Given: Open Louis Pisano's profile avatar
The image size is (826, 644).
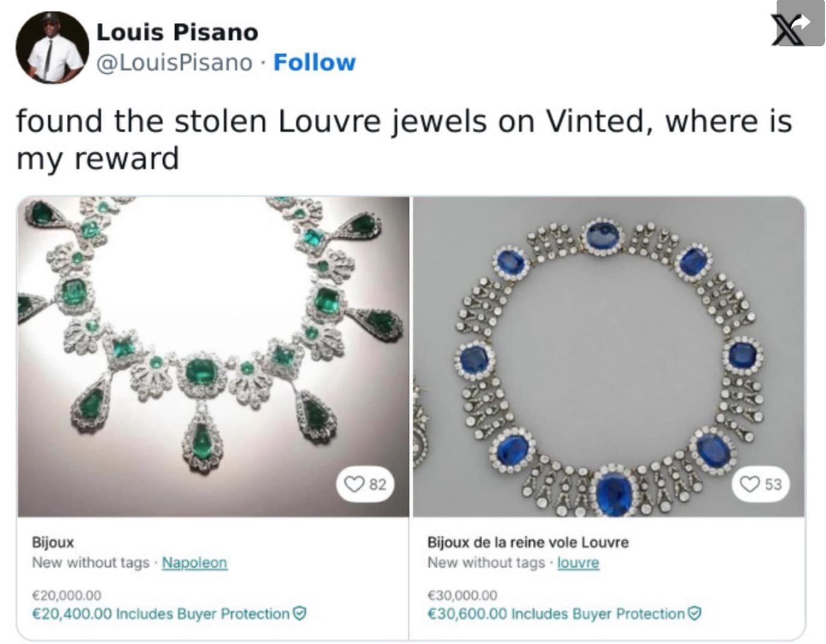Looking at the screenshot, I should 52,47.
